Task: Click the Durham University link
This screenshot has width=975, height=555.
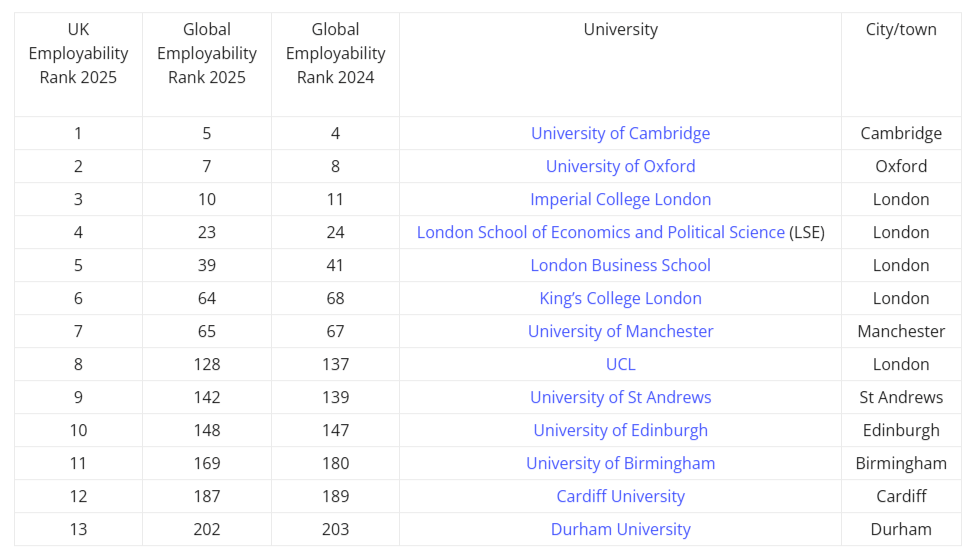Action: [x=620, y=529]
